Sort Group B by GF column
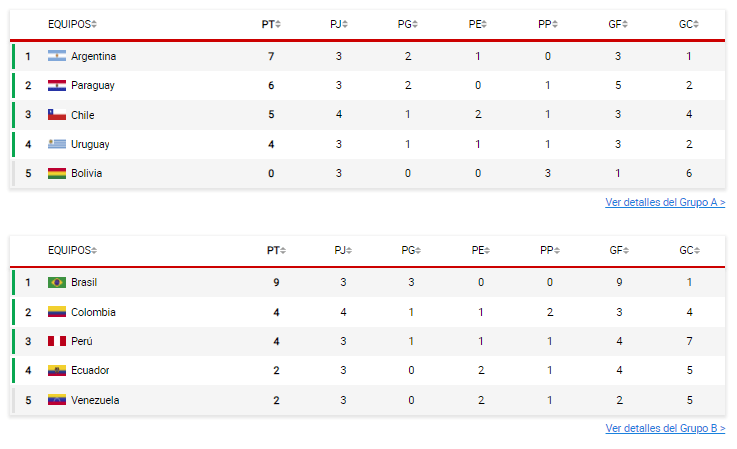Screen dimensions: 737x449 coord(619,250)
